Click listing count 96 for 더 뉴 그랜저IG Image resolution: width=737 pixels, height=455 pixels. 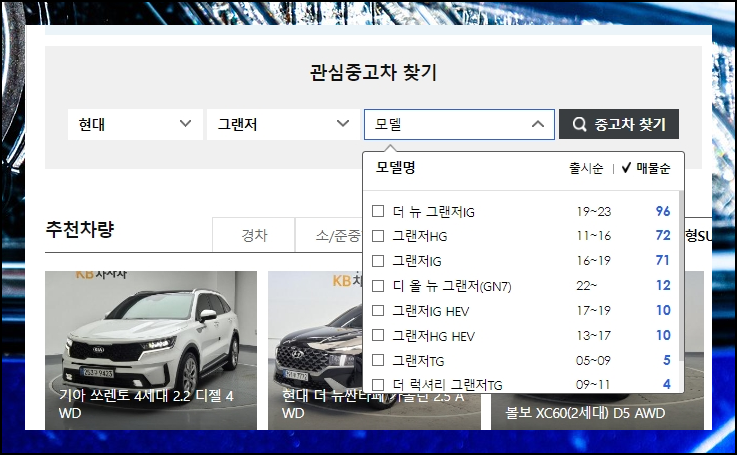click(663, 211)
